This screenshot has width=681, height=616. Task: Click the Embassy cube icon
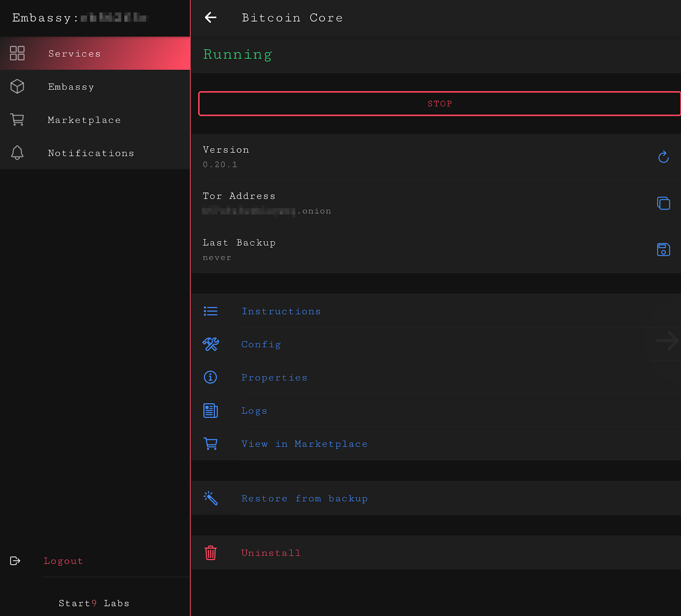tap(17, 86)
